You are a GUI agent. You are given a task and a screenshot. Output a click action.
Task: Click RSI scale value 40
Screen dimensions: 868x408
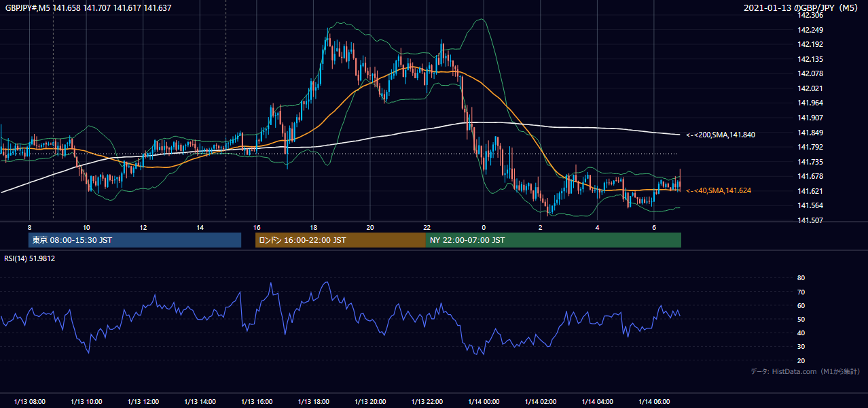point(801,333)
